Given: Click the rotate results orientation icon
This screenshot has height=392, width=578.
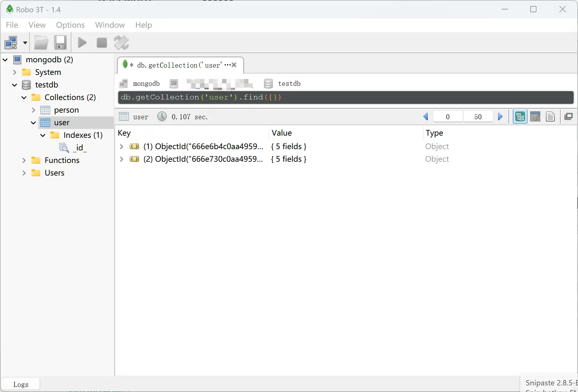Looking at the screenshot, I should click(121, 42).
